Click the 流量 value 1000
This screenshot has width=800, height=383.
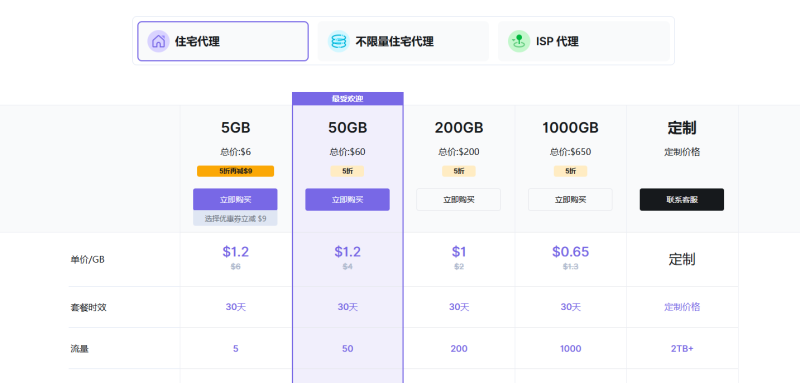pyautogui.click(x=570, y=349)
